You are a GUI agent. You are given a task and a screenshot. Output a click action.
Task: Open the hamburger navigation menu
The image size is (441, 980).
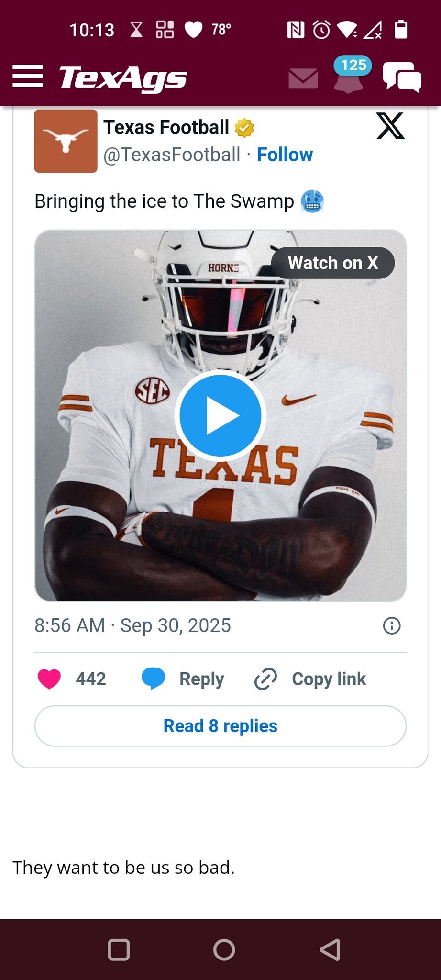click(28, 77)
